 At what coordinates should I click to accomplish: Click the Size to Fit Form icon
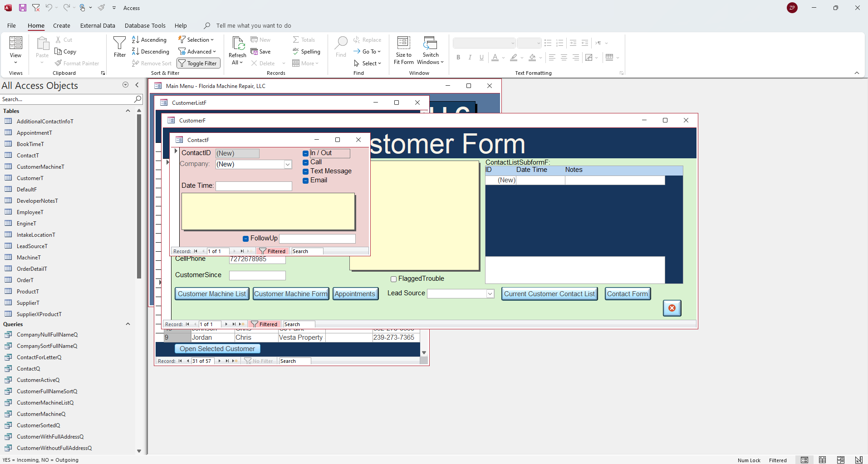[403, 43]
